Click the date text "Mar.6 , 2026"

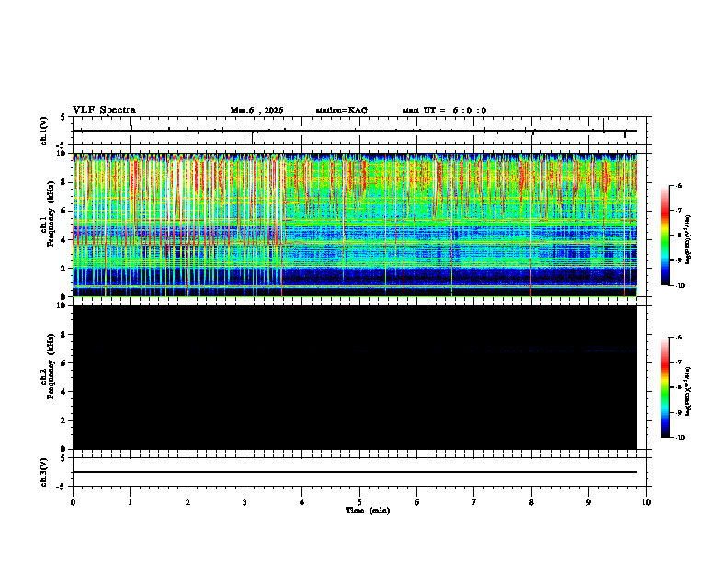click(x=256, y=110)
